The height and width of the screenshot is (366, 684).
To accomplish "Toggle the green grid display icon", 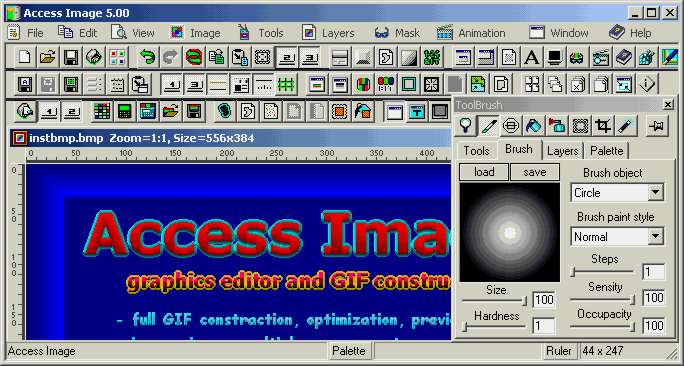I will tap(287, 84).
